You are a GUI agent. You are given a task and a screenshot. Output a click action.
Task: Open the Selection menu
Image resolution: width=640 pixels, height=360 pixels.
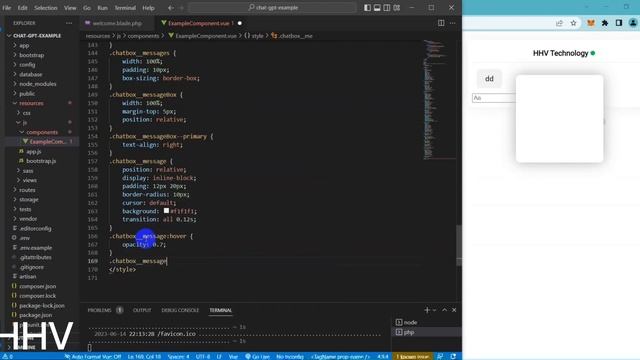46,8
